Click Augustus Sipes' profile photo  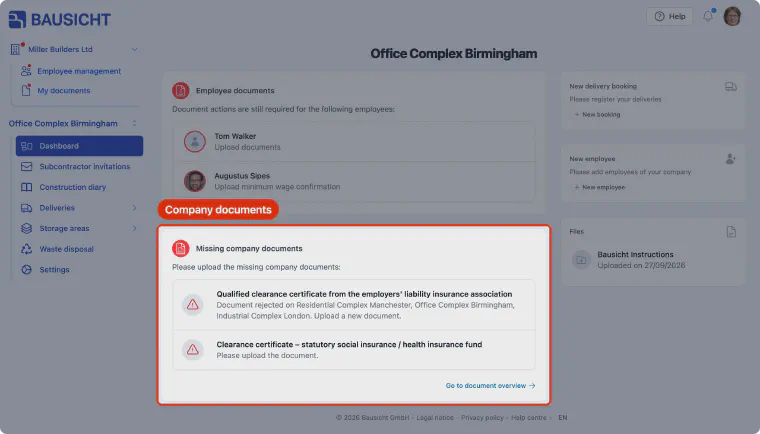[195, 181]
